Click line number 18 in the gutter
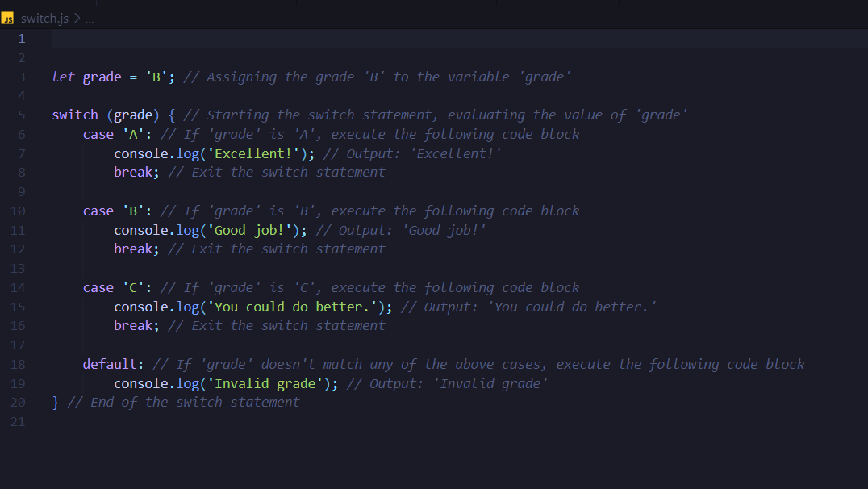 [x=18, y=364]
